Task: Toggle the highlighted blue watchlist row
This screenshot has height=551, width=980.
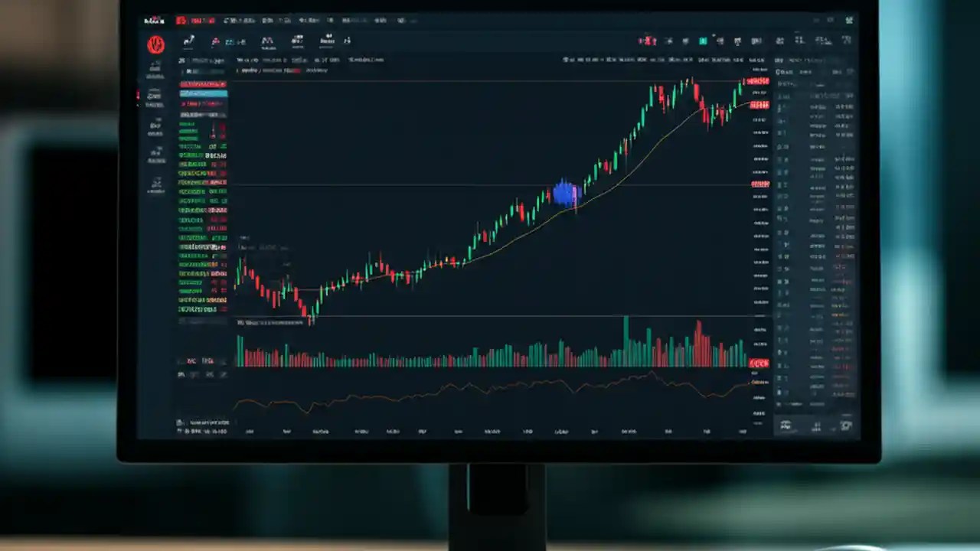Action: pos(203,93)
